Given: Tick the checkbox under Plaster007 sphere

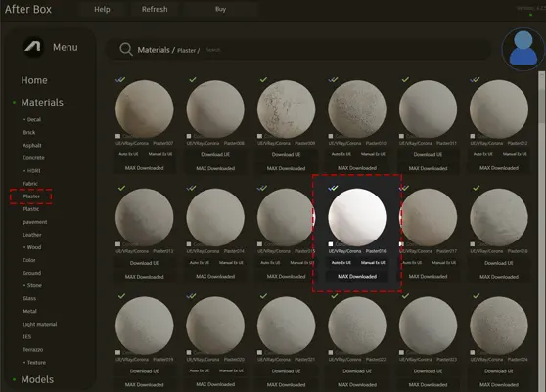Looking at the screenshot, I should (118, 136).
